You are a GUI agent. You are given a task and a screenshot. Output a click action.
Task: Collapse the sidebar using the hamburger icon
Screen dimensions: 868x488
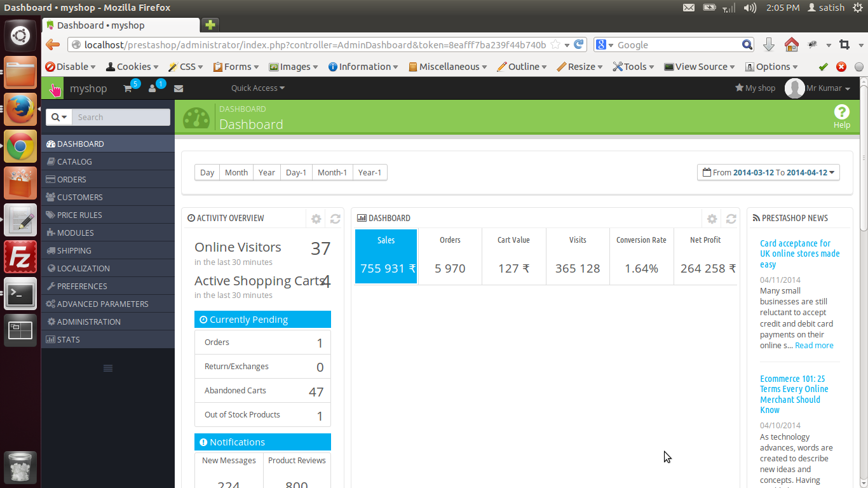108,369
